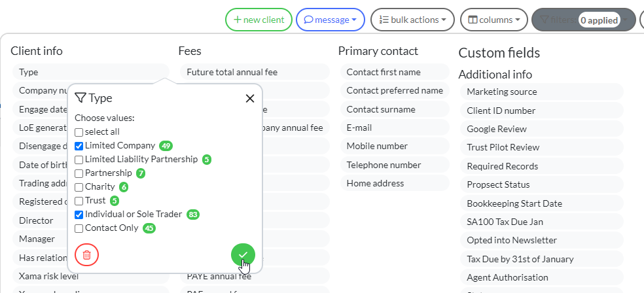Click the Marketing source custom field
The height and width of the screenshot is (293, 644).
point(542,92)
